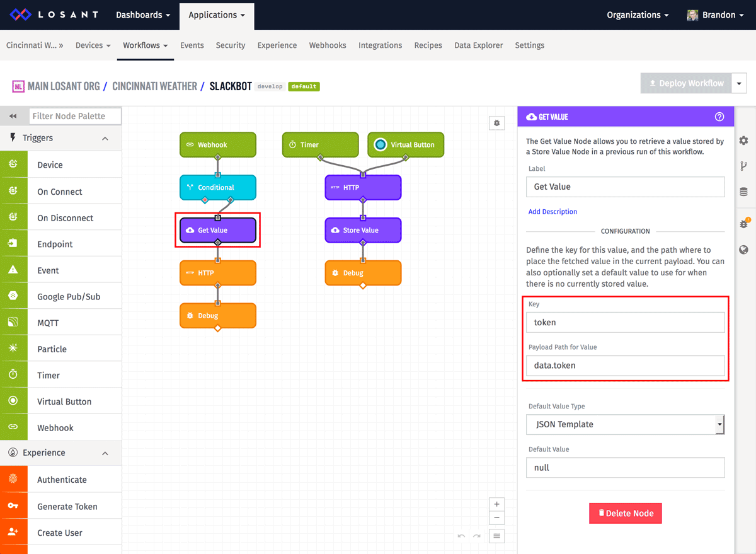Image resolution: width=756 pixels, height=554 pixels.
Task: Open the application Settings tab
Action: pos(530,45)
